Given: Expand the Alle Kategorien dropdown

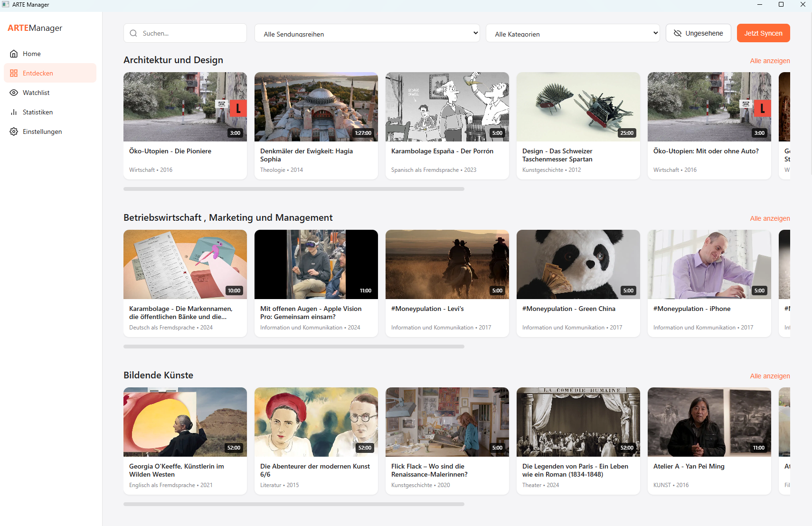Looking at the screenshot, I should 572,33.
